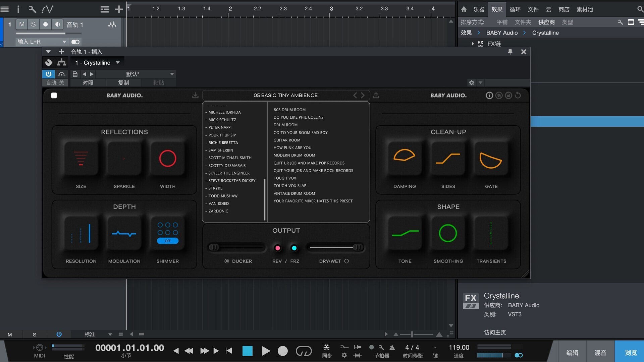Select the GATE clean-up control
Image resolution: width=644 pixels, height=362 pixels.
(x=491, y=158)
